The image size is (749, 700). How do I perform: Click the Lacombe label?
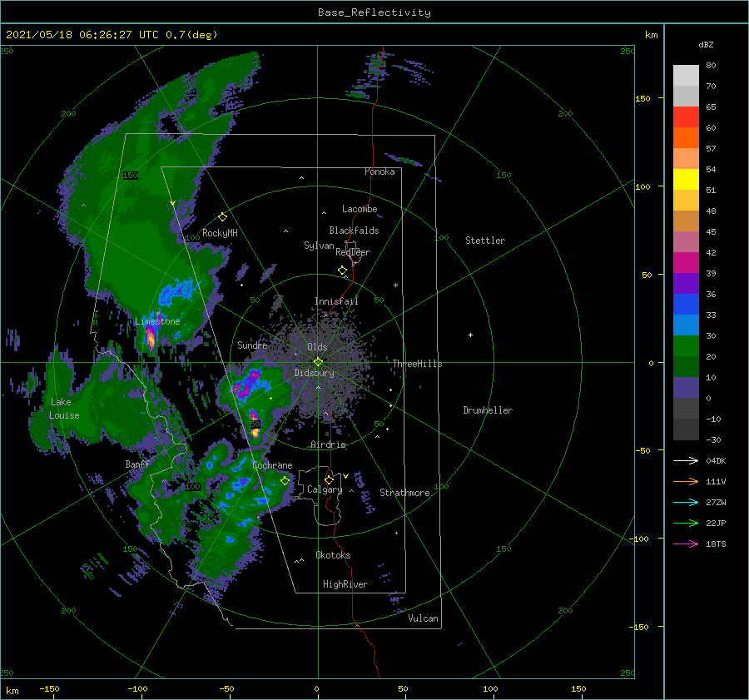tap(360, 209)
